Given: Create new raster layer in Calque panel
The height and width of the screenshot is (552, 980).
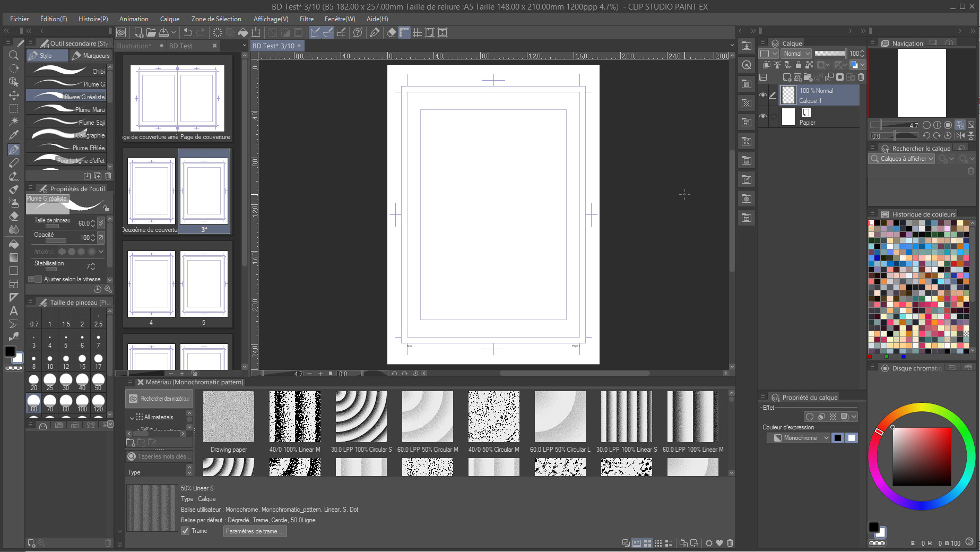Looking at the screenshot, I should tap(787, 77).
